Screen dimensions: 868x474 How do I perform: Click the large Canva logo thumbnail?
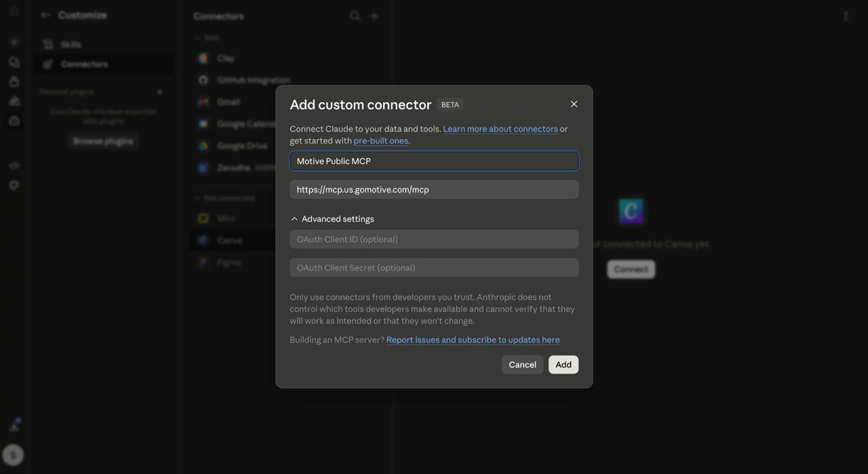pyautogui.click(x=631, y=211)
